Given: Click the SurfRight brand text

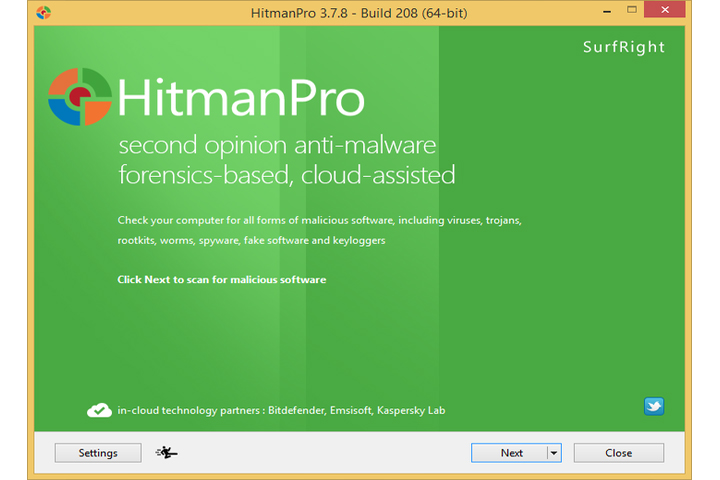Looking at the screenshot, I should (624, 47).
